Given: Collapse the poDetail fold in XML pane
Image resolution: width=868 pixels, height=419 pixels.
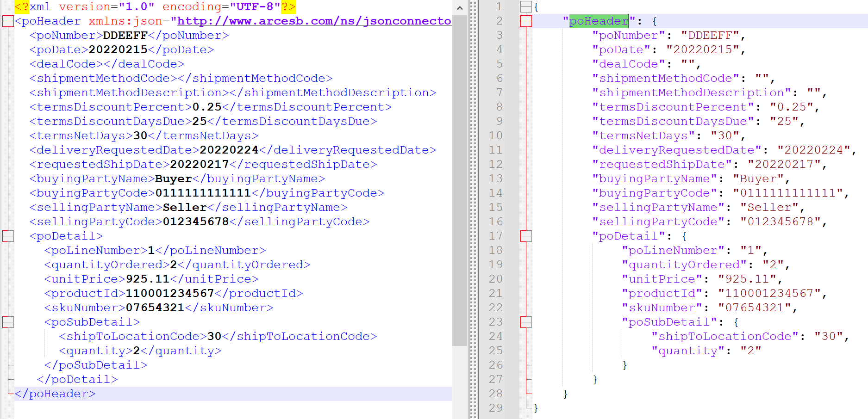Looking at the screenshot, I should coord(8,236).
